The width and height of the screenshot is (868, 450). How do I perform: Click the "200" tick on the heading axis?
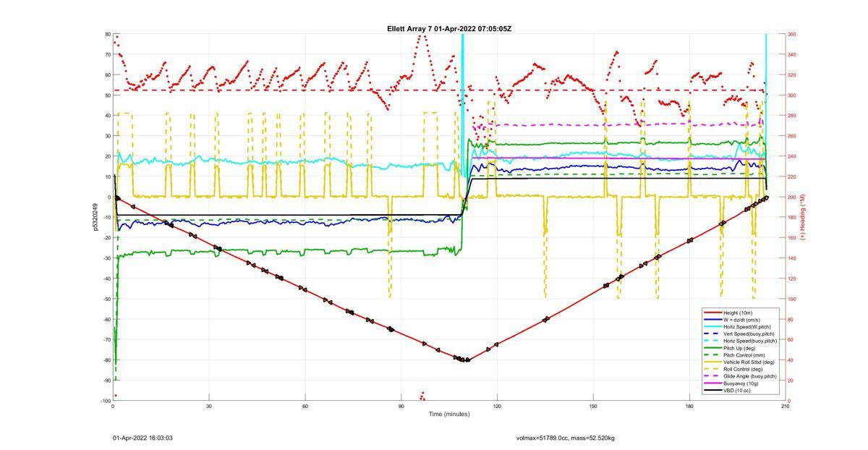(792, 197)
